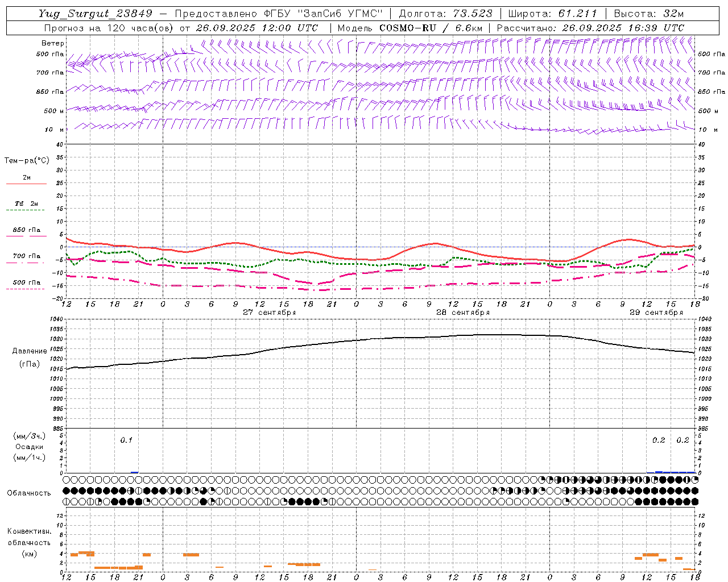
Task: Click the "2м" temperature legend entry
Action: [27, 178]
